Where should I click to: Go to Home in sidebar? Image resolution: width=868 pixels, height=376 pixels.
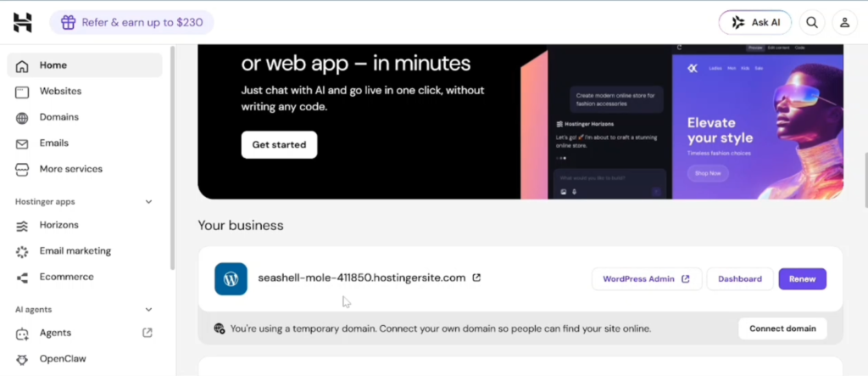85,65
